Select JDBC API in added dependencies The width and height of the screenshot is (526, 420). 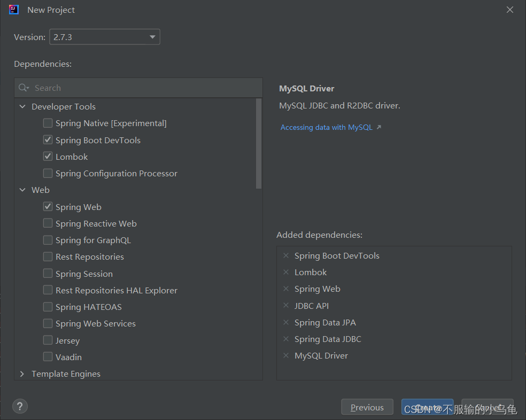tap(312, 306)
